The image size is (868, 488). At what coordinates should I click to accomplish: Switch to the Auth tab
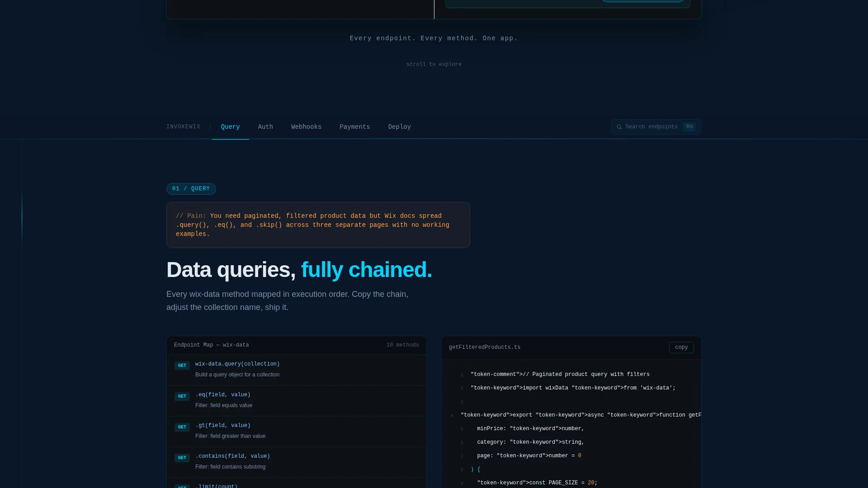coord(265,127)
